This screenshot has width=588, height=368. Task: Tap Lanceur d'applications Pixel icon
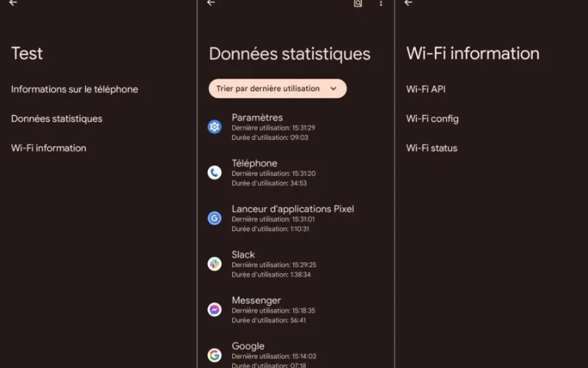coord(215,218)
